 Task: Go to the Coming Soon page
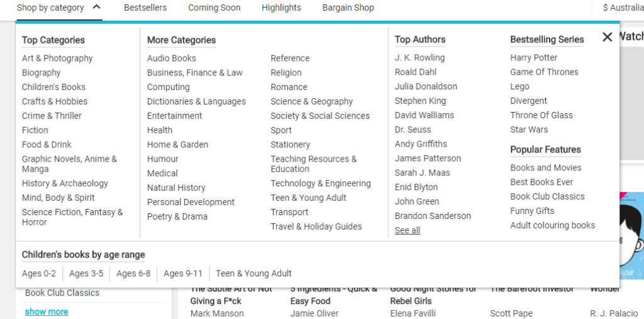click(x=214, y=8)
